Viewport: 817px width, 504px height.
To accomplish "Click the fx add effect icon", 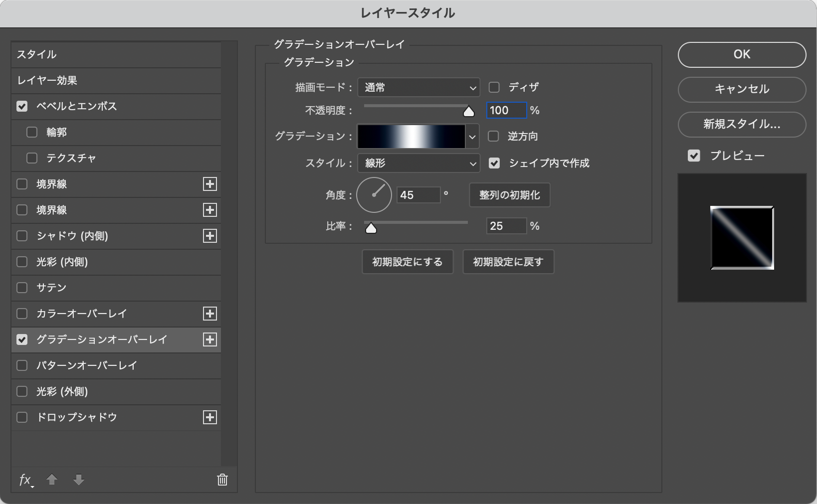I will tap(25, 480).
